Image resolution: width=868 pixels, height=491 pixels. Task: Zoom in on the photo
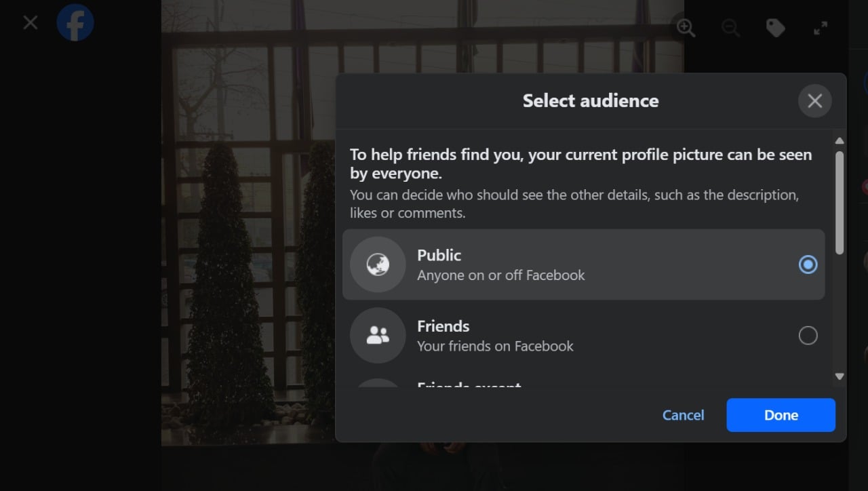(x=686, y=28)
